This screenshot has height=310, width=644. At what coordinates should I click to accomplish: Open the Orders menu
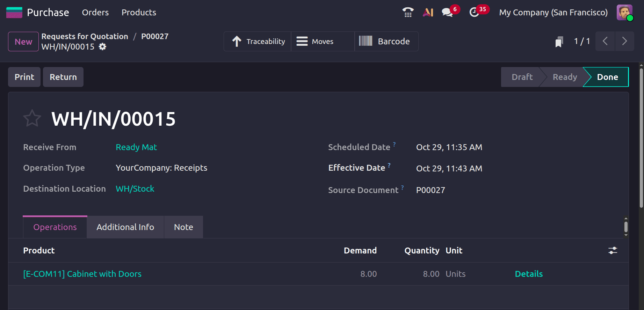tap(95, 13)
